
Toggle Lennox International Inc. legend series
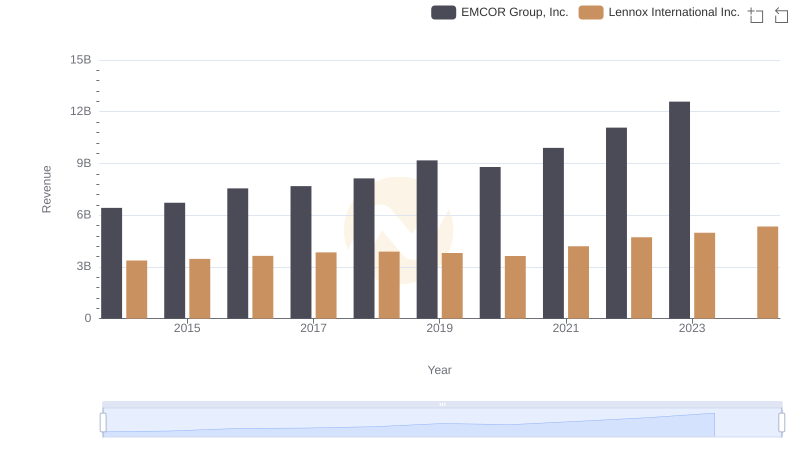pos(659,12)
